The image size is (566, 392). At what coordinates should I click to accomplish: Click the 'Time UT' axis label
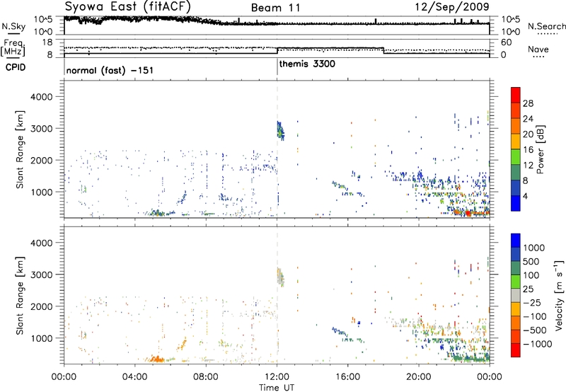pyautogui.click(x=277, y=387)
